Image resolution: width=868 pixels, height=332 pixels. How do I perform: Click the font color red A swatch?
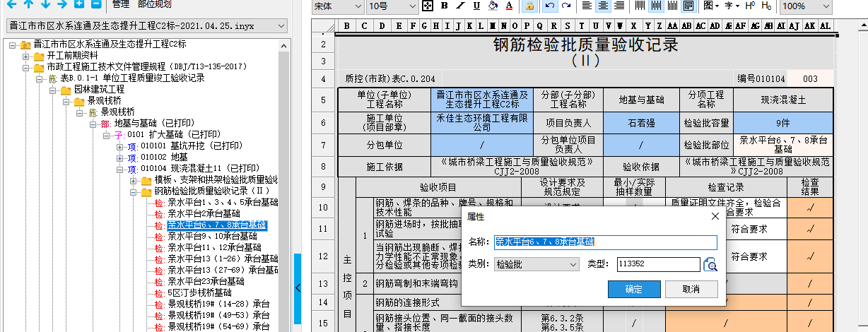point(509,6)
